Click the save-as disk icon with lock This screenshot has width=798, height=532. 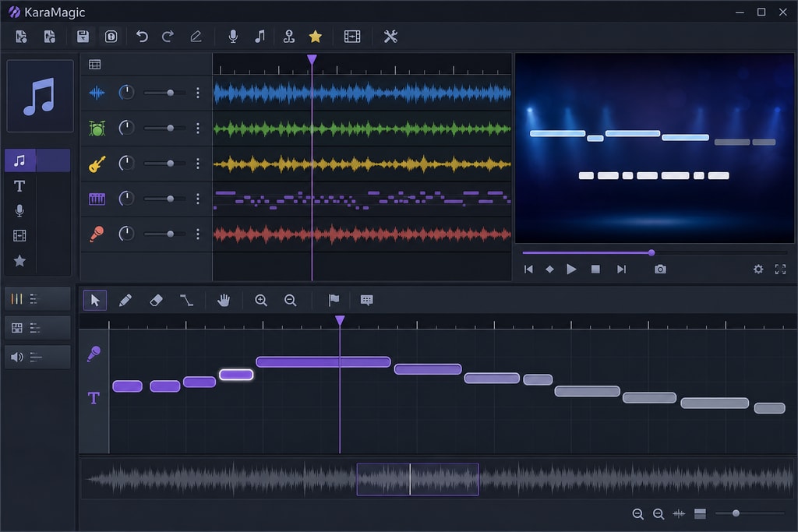(x=111, y=37)
